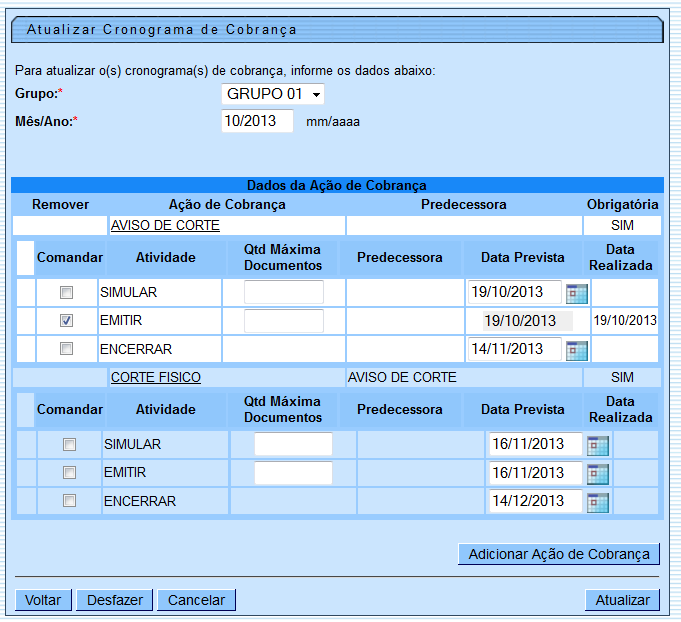Image resolution: width=681 pixels, height=622 pixels.
Task: Check SIMULAR under AVISO DE CORTE
Action: coord(67,293)
